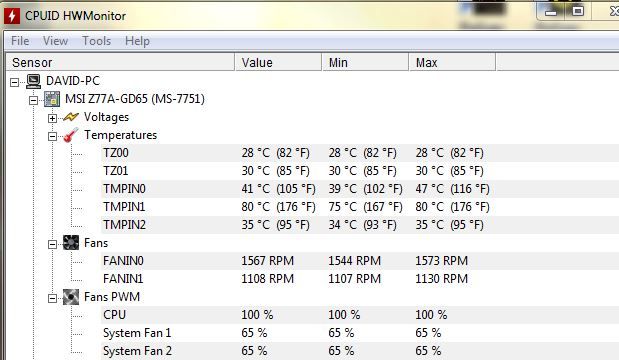Collapse the MSI Z77A-GD65 node
The height and width of the screenshot is (360, 619).
[x=34, y=100]
